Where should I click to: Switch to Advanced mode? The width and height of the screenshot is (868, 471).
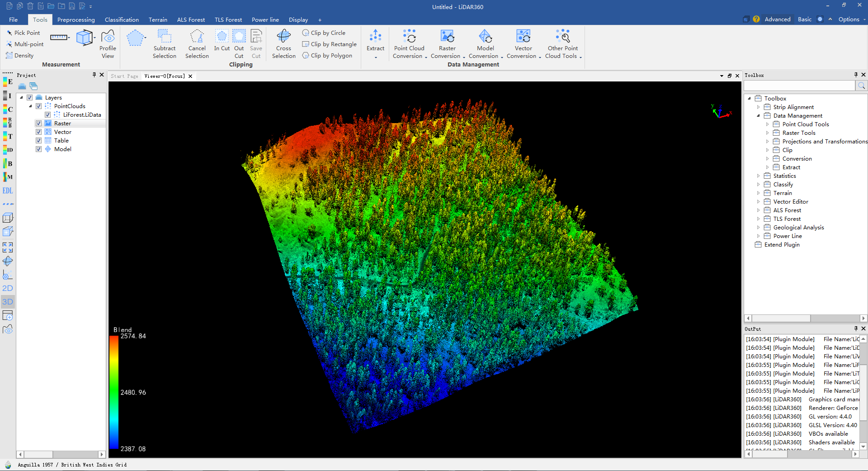(x=778, y=19)
